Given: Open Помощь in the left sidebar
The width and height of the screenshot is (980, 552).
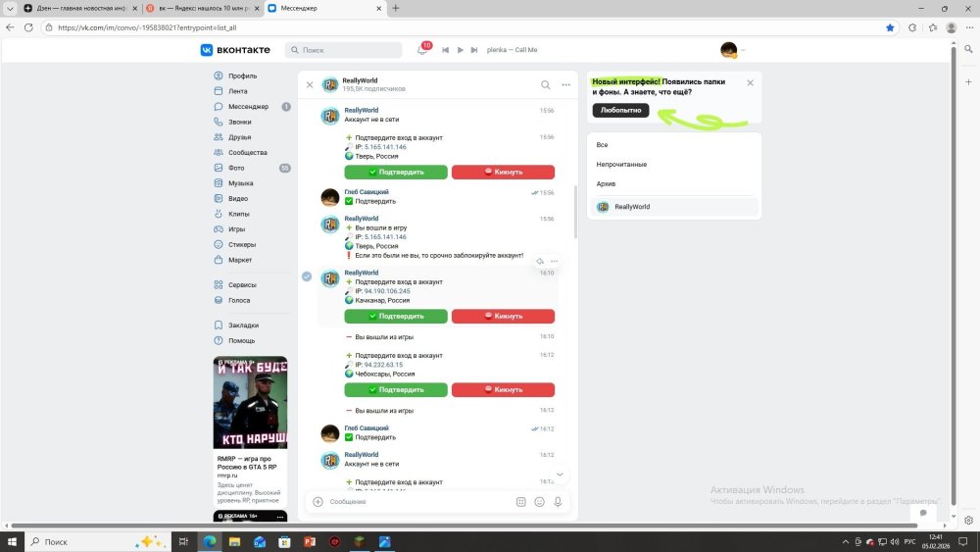Looking at the screenshot, I should (x=241, y=340).
